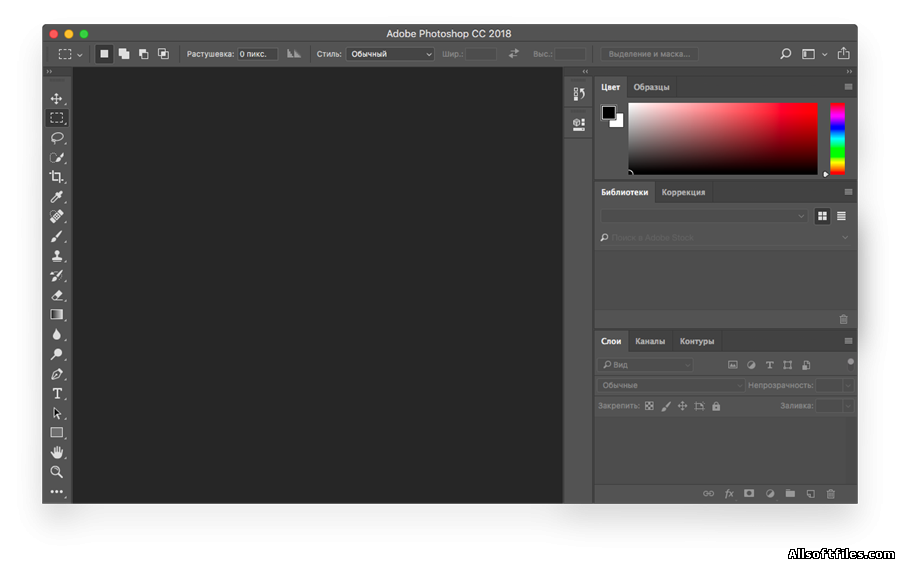Select the Healing Brush tool

tap(56, 216)
